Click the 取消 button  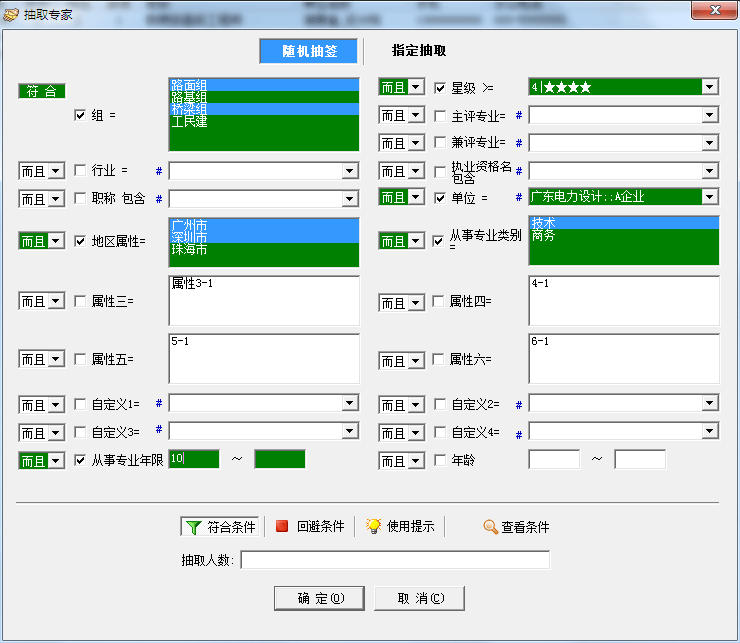click(x=419, y=599)
